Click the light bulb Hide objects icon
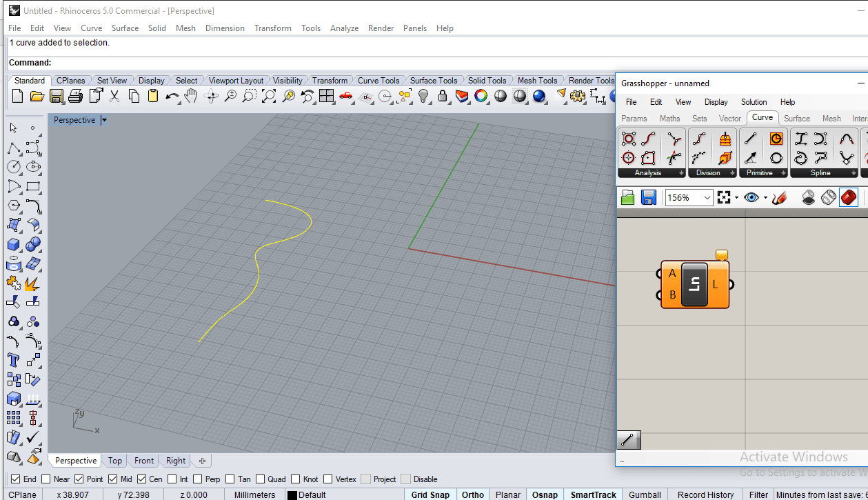This screenshot has height=500, width=868. 423,96
